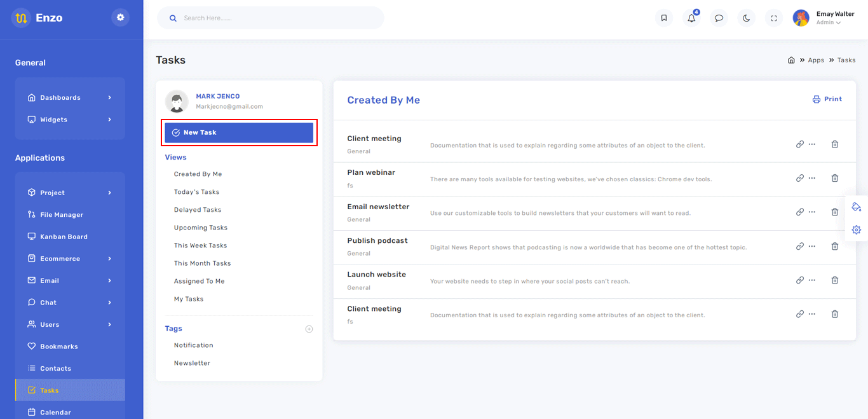Click the sidebar settings gear icon
This screenshot has width=868, height=419.
point(120,18)
